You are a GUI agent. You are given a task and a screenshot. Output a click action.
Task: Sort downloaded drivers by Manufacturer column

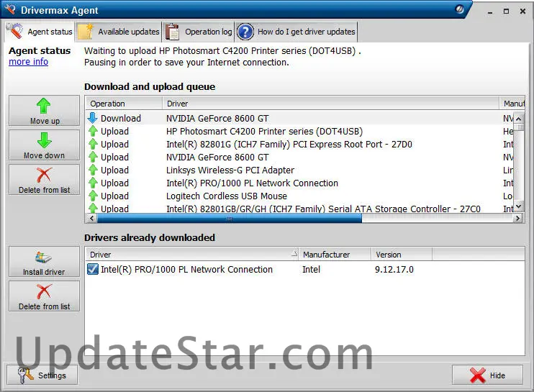pos(335,254)
